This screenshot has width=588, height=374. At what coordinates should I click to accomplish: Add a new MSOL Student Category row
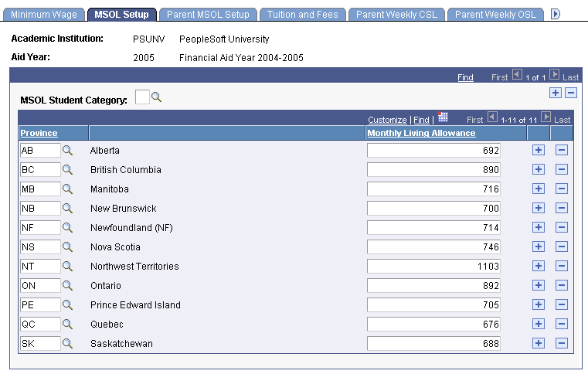[556, 93]
